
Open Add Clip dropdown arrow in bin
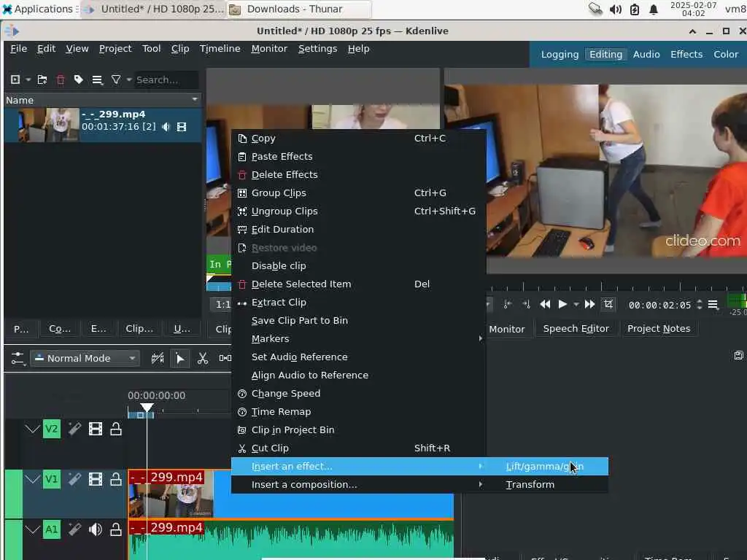(28, 79)
